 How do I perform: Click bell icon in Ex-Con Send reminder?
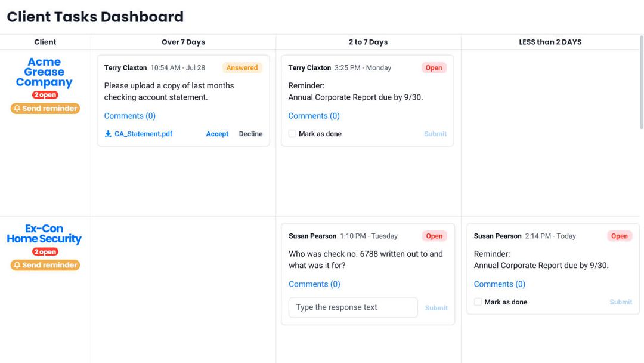click(17, 265)
